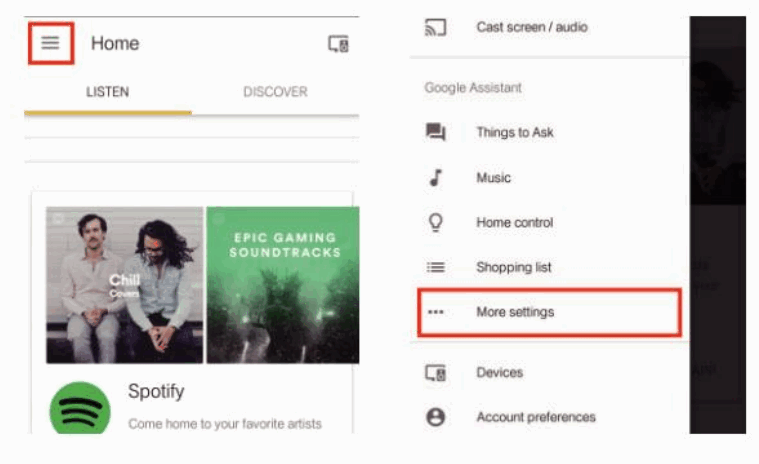The image size is (759, 464).
Task: Click the Shopping list icon
Action: point(435,267)
